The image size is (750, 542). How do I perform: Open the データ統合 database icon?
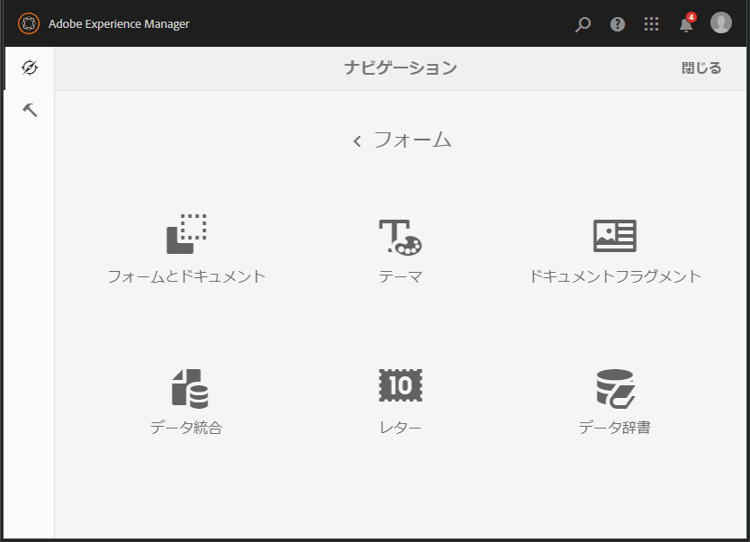(x=190, y=388)
